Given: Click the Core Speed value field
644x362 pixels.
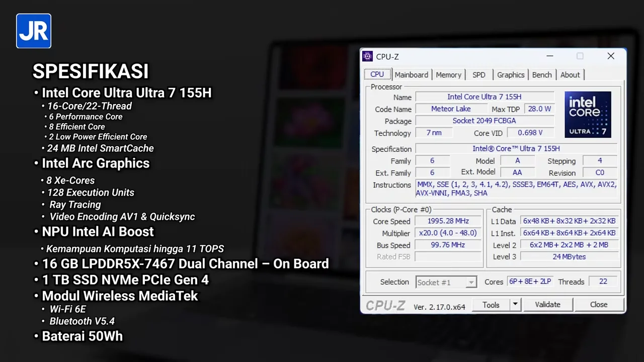Looking at the screenshot, I should coord(448,221).
